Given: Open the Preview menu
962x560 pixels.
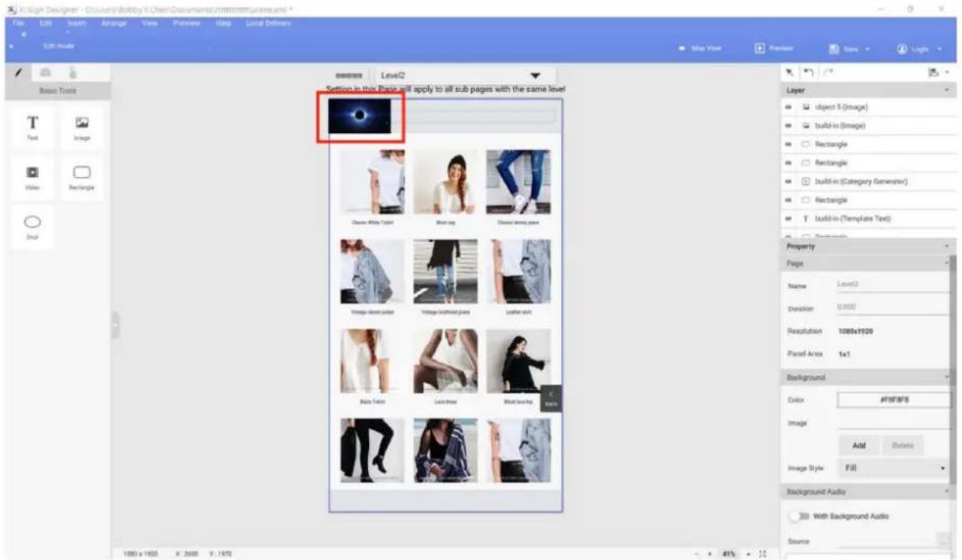Looking at the screenshot, I should [x=185, y=24].
